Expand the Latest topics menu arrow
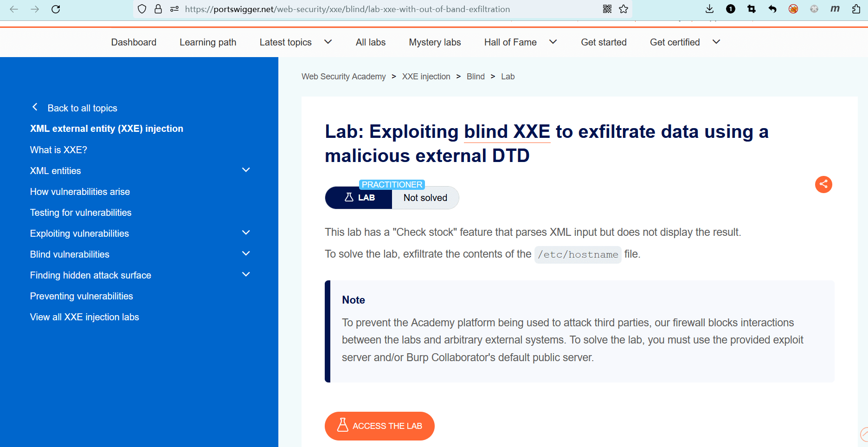The height and width of the screenshot is (447, 868). pos(328,42)
